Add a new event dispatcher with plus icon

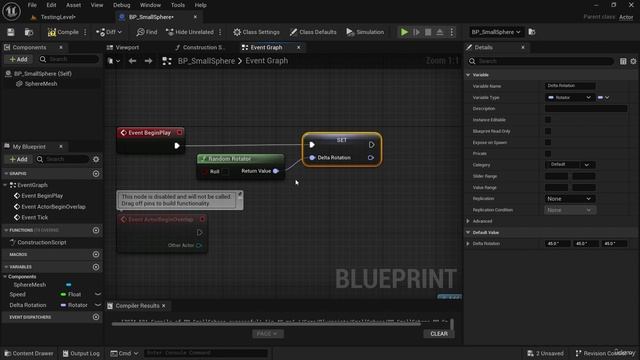click(x=96, y=317)
